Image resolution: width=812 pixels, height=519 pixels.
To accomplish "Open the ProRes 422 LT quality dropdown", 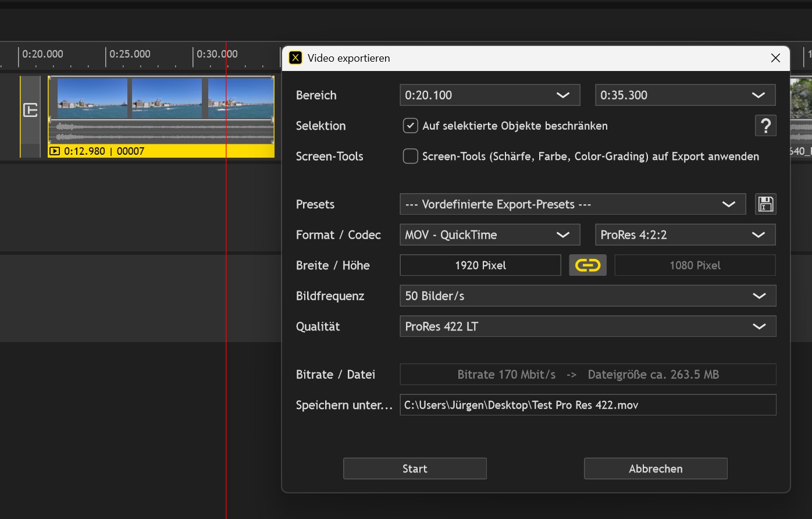I will click(x=588, y=326).
